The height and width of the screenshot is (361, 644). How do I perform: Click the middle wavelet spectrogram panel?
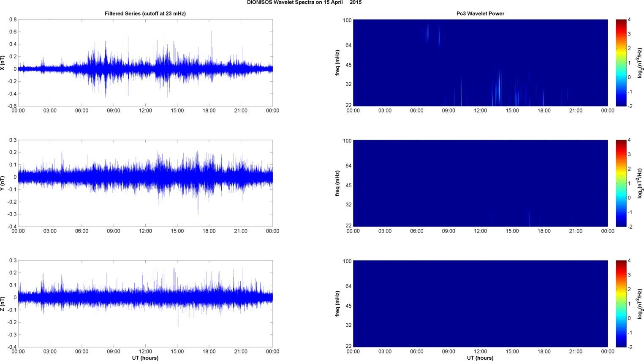click(480, 183)
